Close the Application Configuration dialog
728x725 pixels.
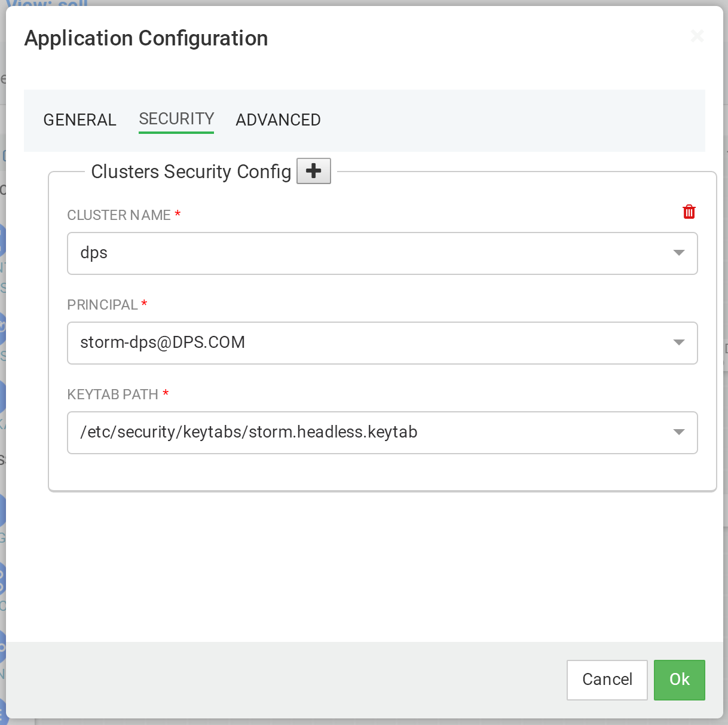pos(697,36)
